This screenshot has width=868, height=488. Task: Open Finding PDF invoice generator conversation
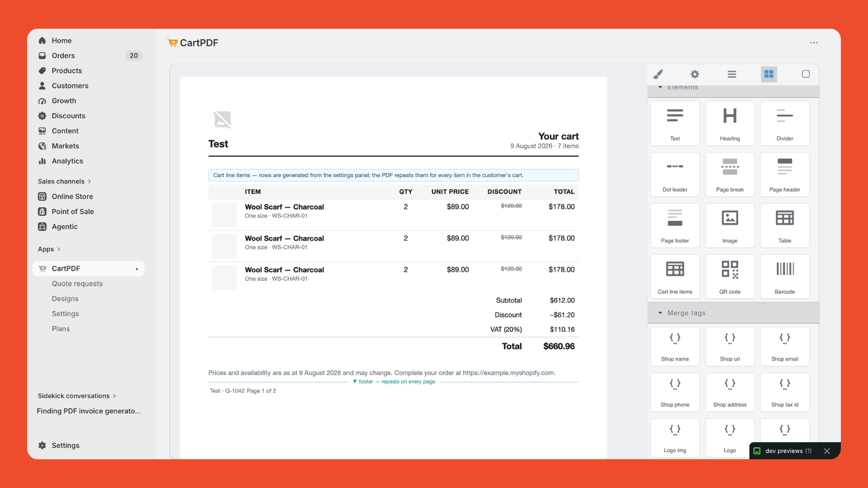tap(89, 411)
